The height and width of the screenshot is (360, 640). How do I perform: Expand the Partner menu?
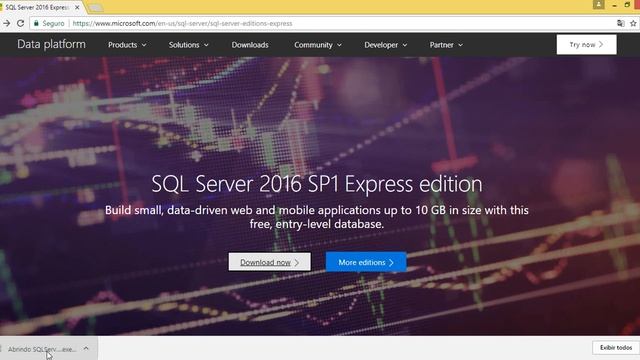coord(446,45)
